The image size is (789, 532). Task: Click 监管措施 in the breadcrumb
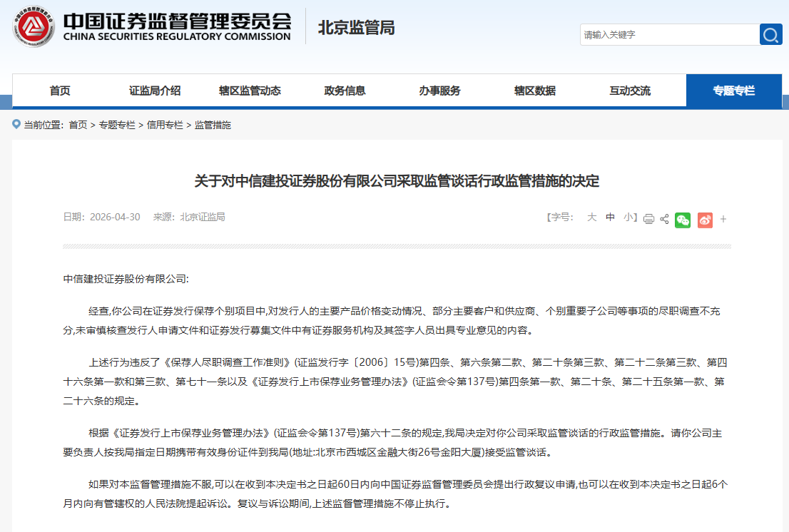[x=213, y=125]
